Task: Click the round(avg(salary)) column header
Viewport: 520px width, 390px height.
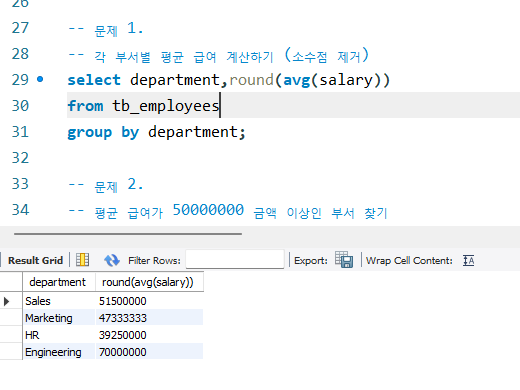Action: coord(149,282)
